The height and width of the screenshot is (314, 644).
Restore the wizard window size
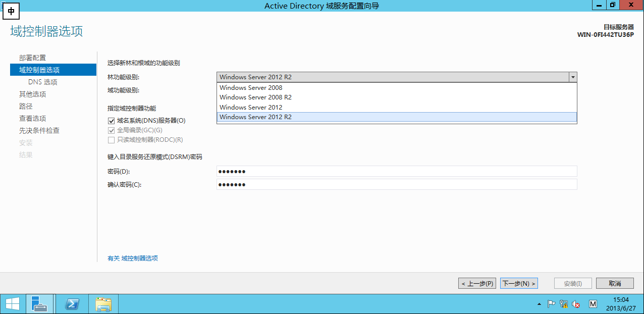(x=613, y=5)
